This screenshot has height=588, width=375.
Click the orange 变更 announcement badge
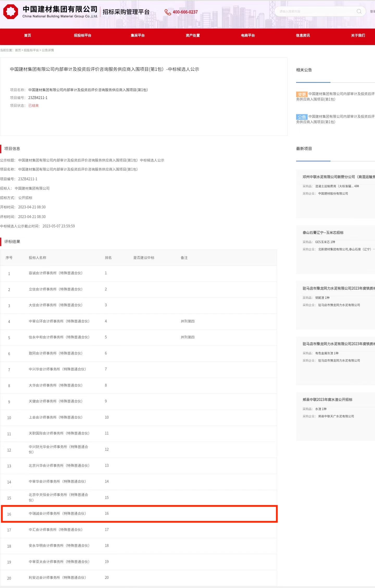click(x=302, y=94)
